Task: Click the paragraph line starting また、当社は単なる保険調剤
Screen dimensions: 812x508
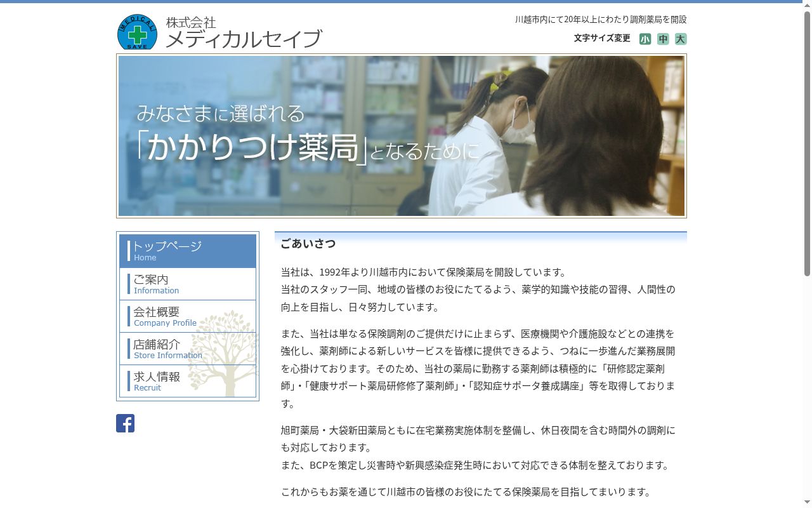Action: [478, 333]
